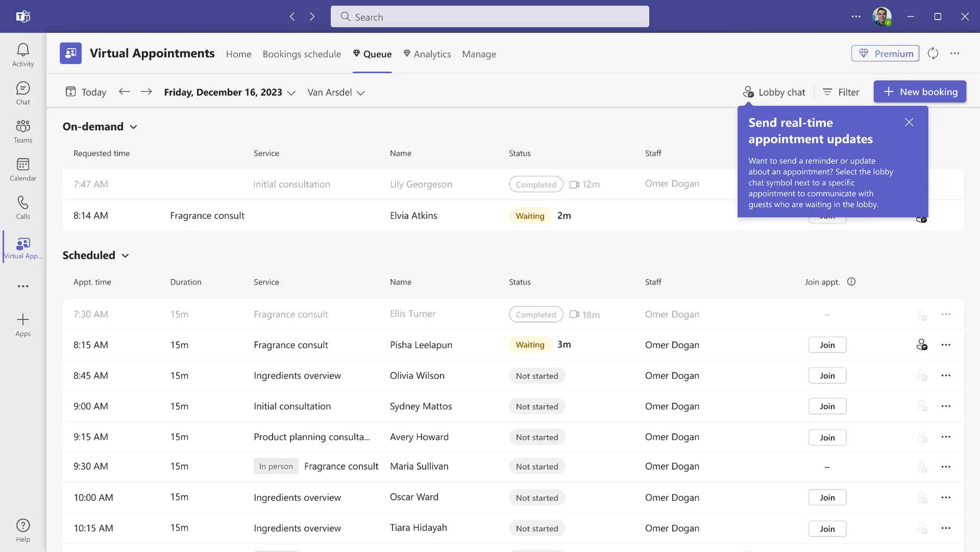Collapse the Scheduled section chevron
980x552 pixels.
click(125, 256)
